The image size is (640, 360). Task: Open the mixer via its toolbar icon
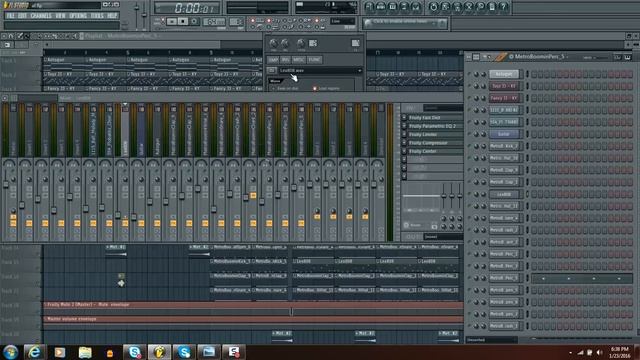pyautogui.click(x=416, y=7)
